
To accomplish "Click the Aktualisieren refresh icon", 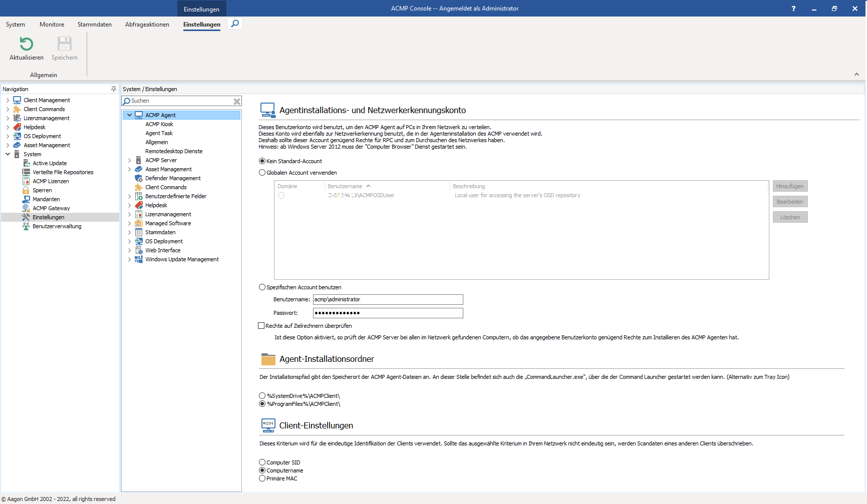I will coord(27,44).
